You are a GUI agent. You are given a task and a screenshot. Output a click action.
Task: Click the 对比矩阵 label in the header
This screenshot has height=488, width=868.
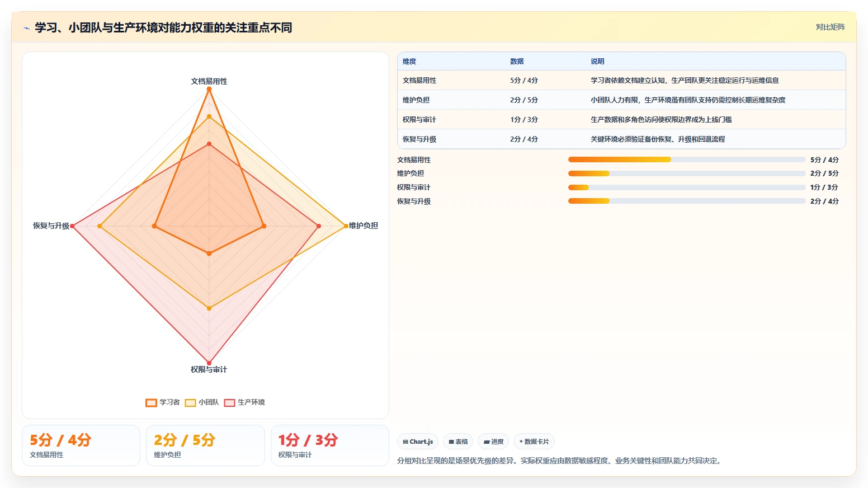pos(830,27)
